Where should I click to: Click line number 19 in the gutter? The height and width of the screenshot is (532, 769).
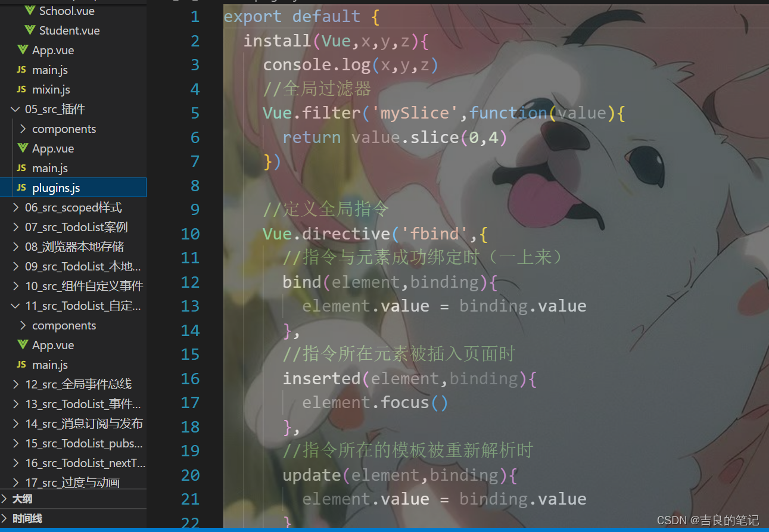point(191,451)
